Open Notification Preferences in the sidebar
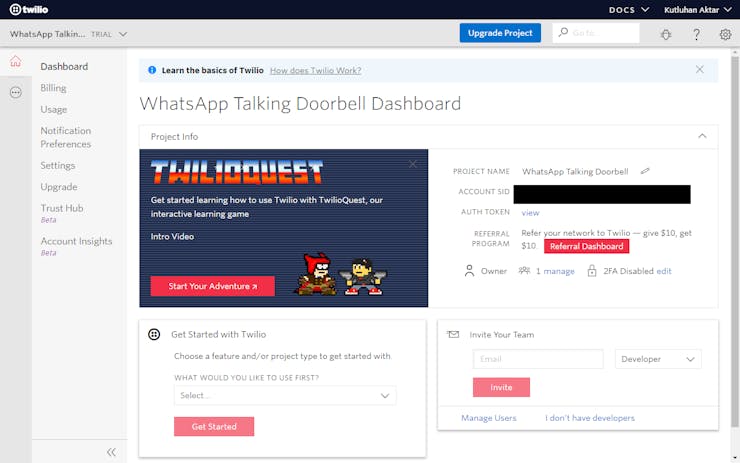Image resolution: width=740 pixels, height=463 pixels. [x=66, y=137]
